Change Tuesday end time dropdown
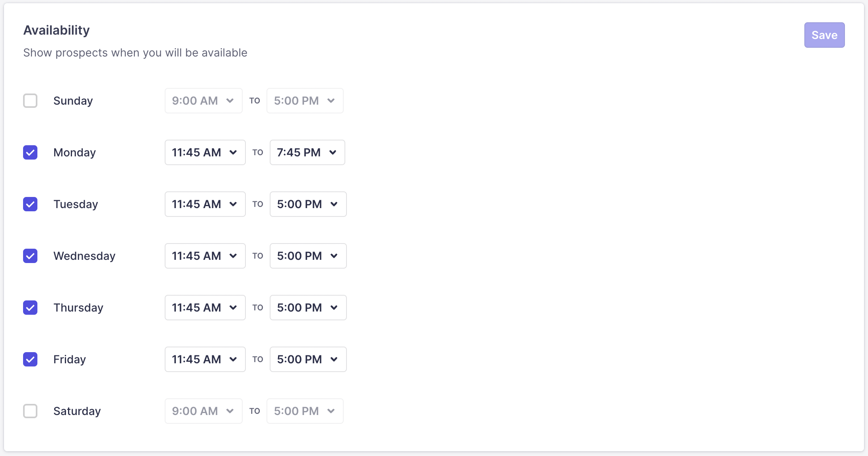Screen dimensions: 868x456 tap(308, 204)
